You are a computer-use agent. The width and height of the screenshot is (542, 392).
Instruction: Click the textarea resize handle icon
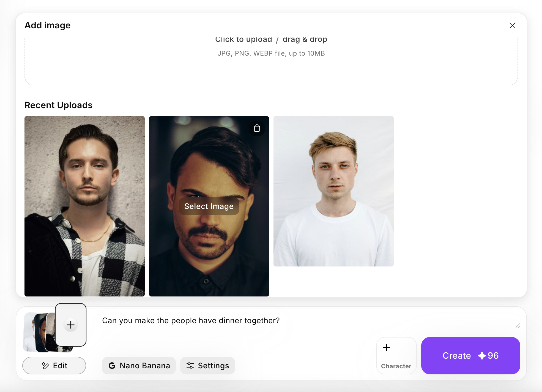[518, 326]
